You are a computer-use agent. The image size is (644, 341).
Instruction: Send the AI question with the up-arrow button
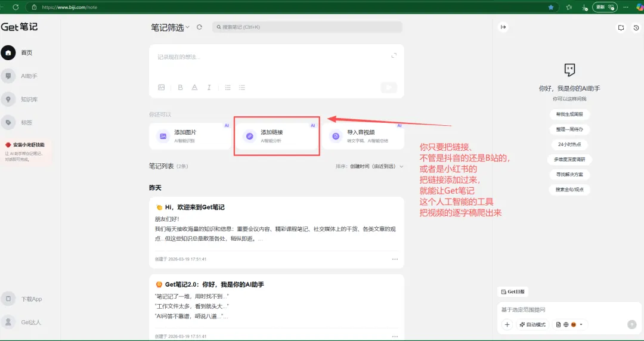(x=631, y=324)
